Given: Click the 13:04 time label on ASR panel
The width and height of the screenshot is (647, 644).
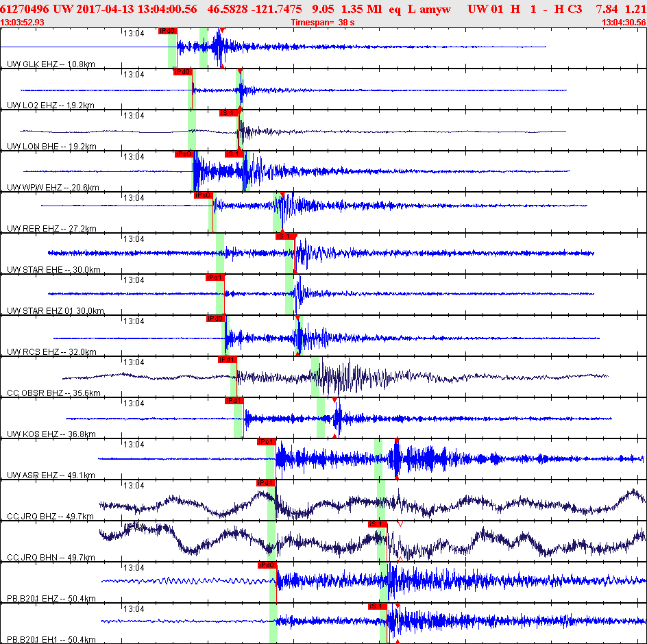Looking at the screenshot, I should click(134, 445).
